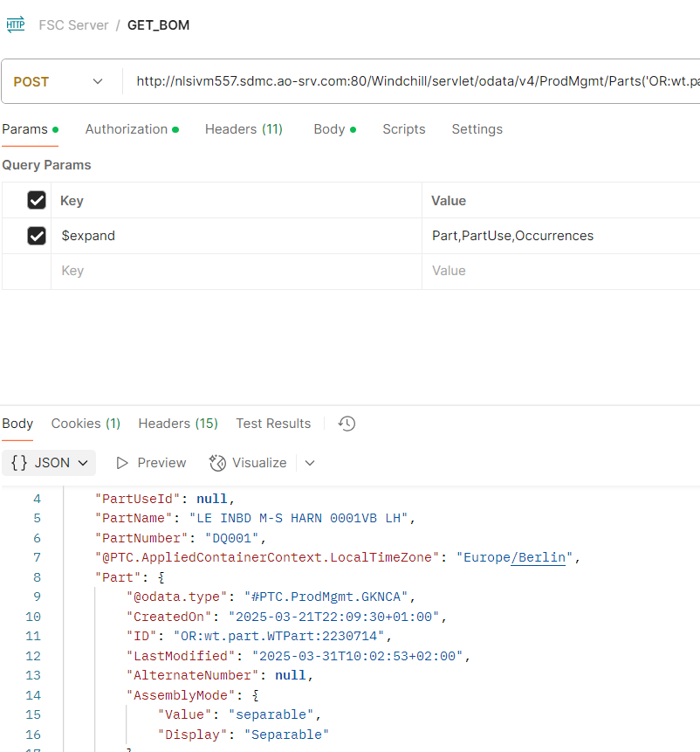The height and width of the screenshot is (752, 700).
Task: Select the FSC Server breadcrumb link
Action: pyautogui.click(x=73, y=24)
